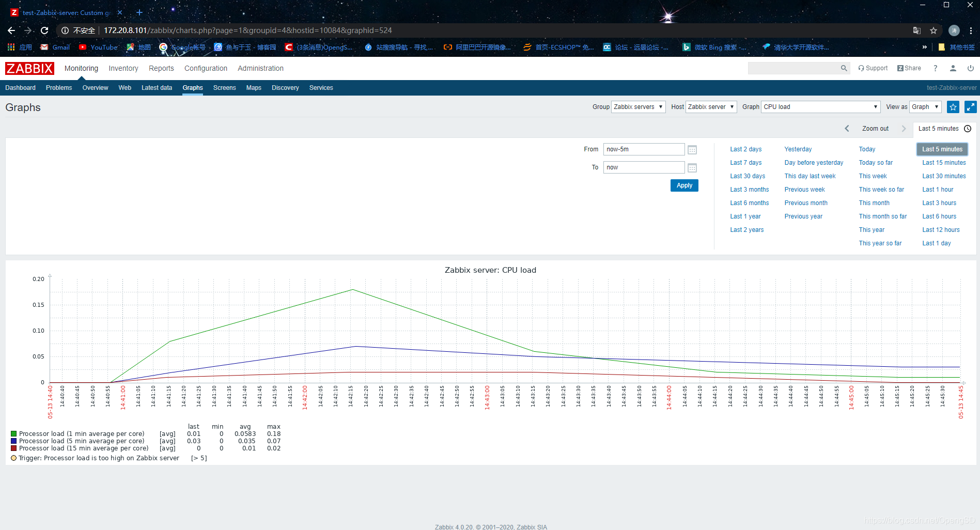Expand the Group dropdown
This screenshot has height=530, width=980.
(638, 107)
